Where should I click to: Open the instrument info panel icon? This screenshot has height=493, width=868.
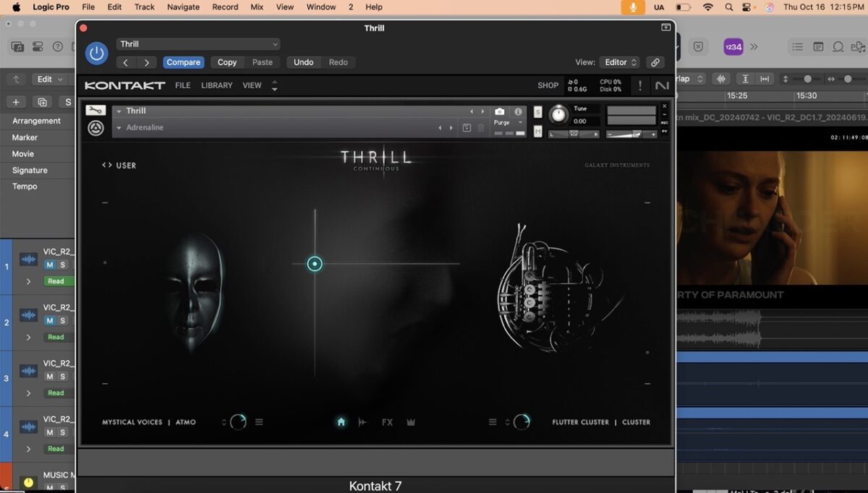[x=518, y=111]
